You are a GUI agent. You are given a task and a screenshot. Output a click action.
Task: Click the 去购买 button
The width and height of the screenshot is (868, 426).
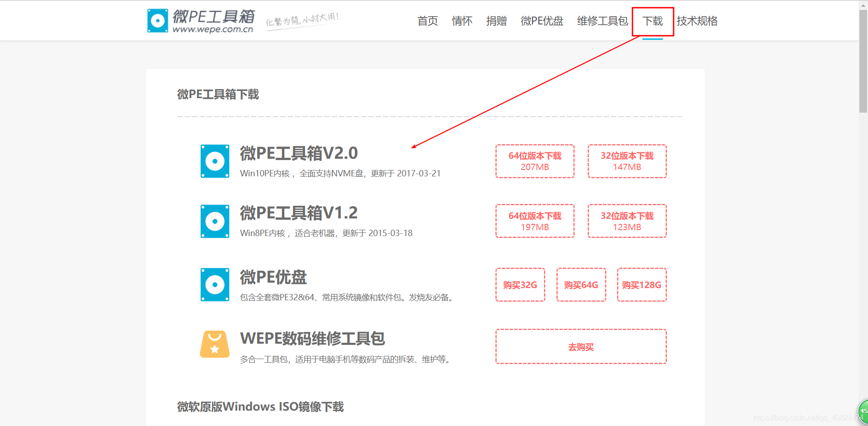click(x=581, y=347)
